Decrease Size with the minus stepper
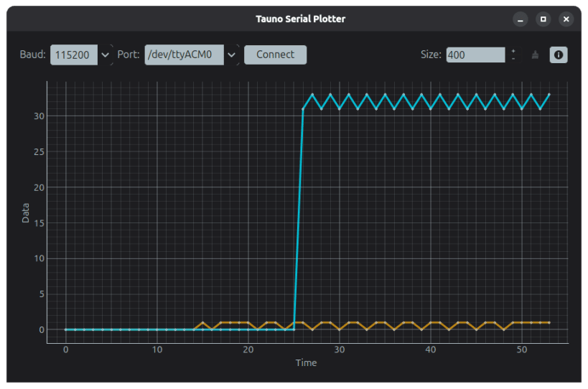This screenshot has height=389, width=588. click(x=513, y=59)
